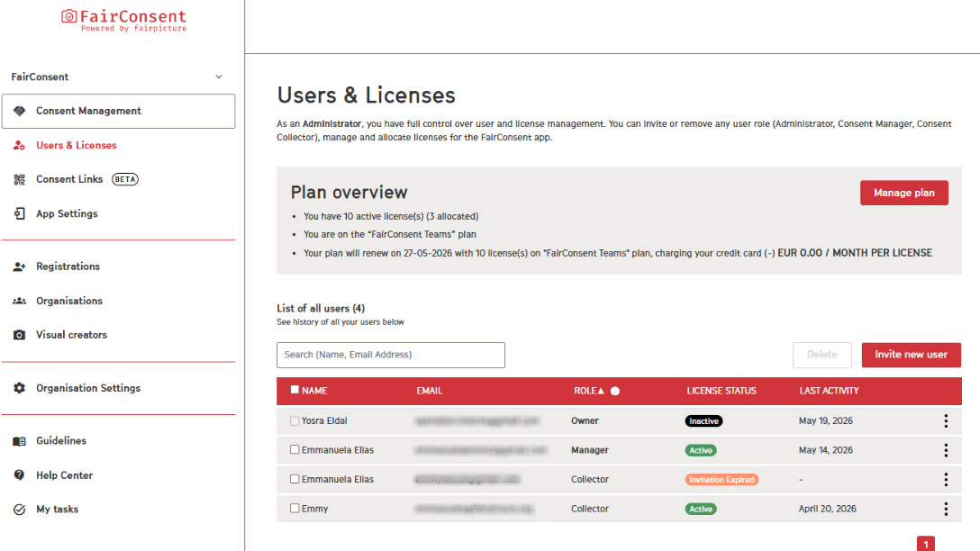Viewport: 980px width, 551px height.
Task: Click the LICENSE STATUS column header
Action: coord(721,391)
